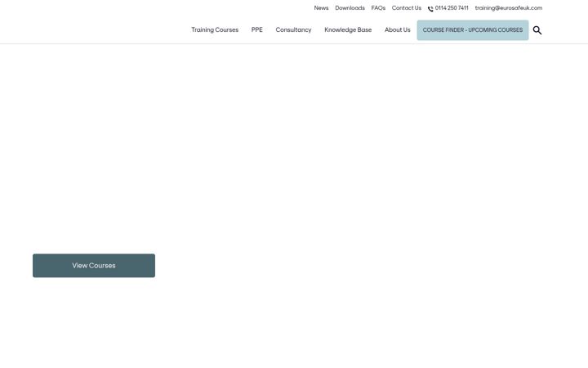
Task: Go to the Contact Us page
Action: (407, 8)
